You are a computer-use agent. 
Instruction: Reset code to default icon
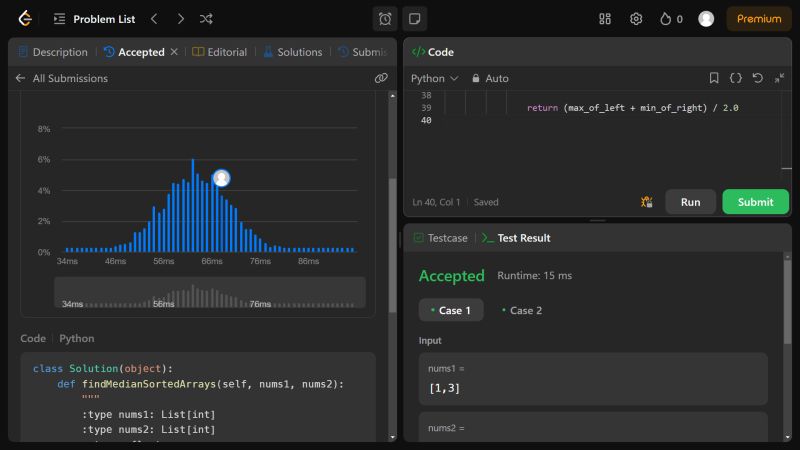coord(758,78)
